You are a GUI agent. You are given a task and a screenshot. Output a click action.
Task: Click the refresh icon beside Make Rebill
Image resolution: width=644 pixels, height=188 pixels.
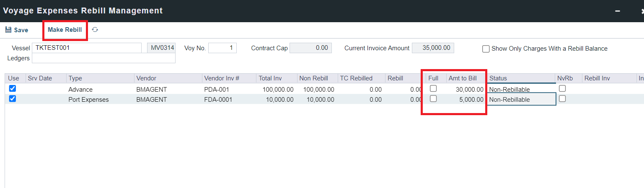point(95,30)
